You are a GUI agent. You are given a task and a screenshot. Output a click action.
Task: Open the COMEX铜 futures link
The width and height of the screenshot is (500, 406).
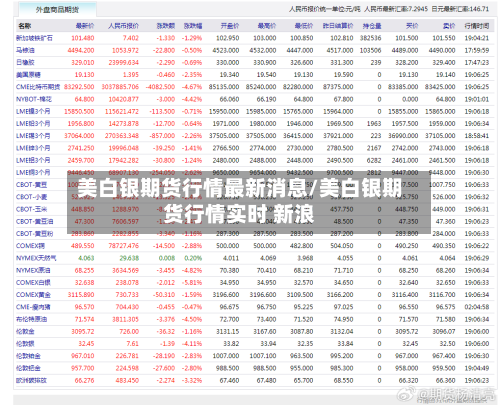click(x=30, y=246)
